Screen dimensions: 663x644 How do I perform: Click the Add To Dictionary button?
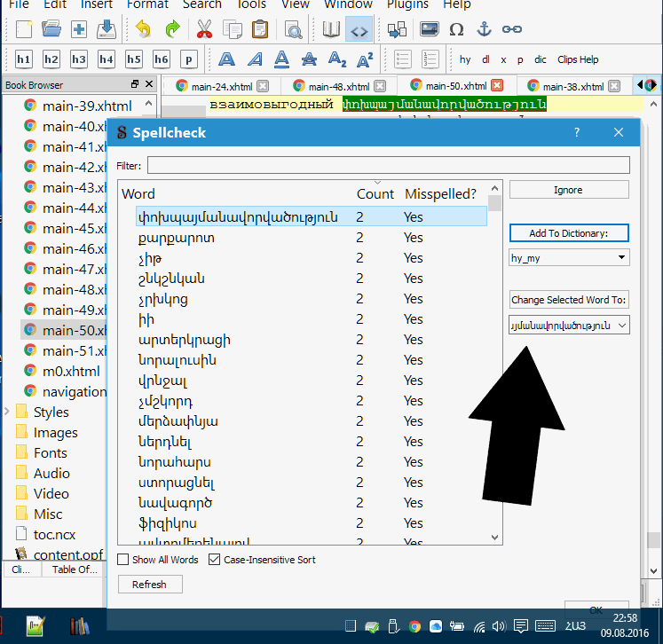coord(569,233)
